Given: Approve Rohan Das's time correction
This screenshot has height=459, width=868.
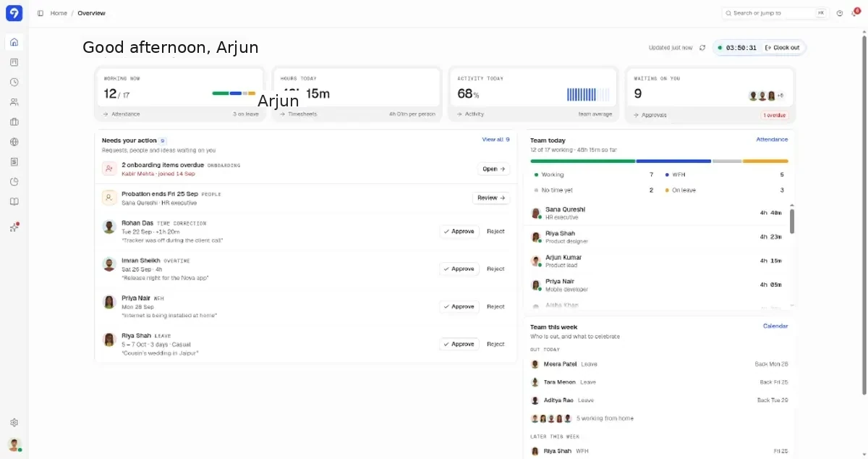Looking at the screenshot, I should pyautogui.click(x=459, y=232).
